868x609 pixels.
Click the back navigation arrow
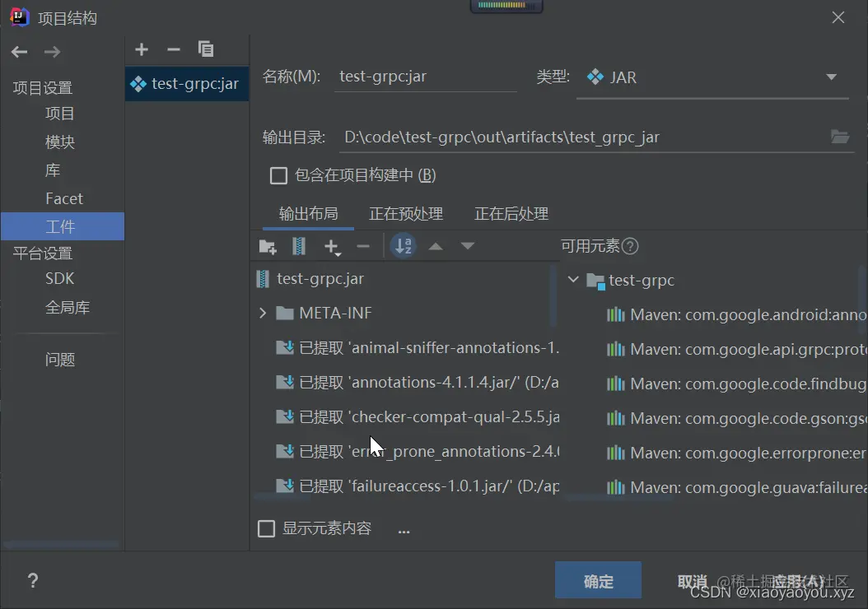coord(18,52)
